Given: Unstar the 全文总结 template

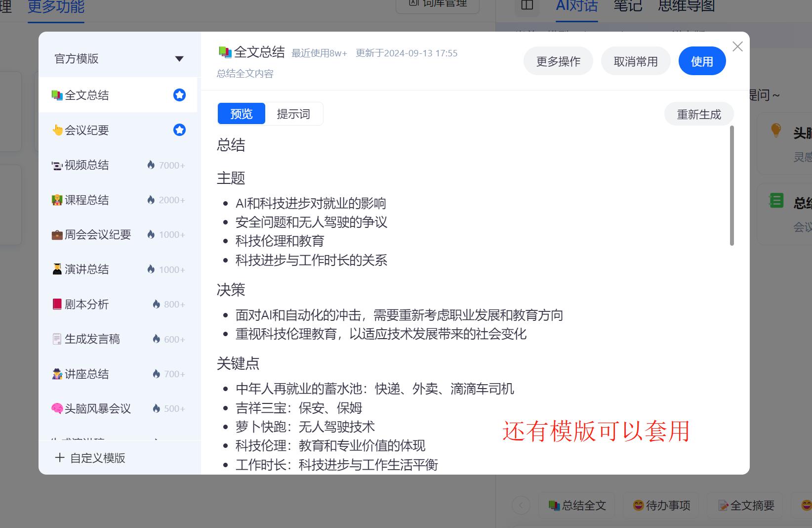Looking at the screenshot, I should click(x=179, y=94).
